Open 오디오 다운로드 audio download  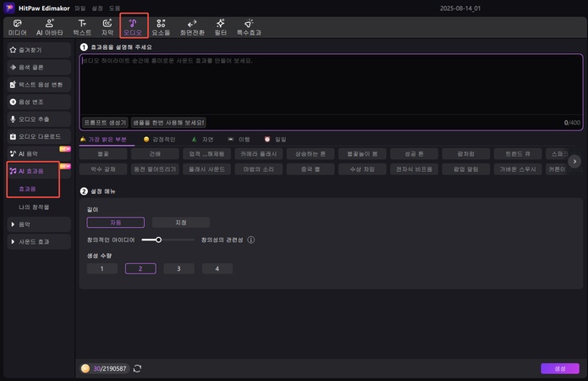(x=39, y=136)
